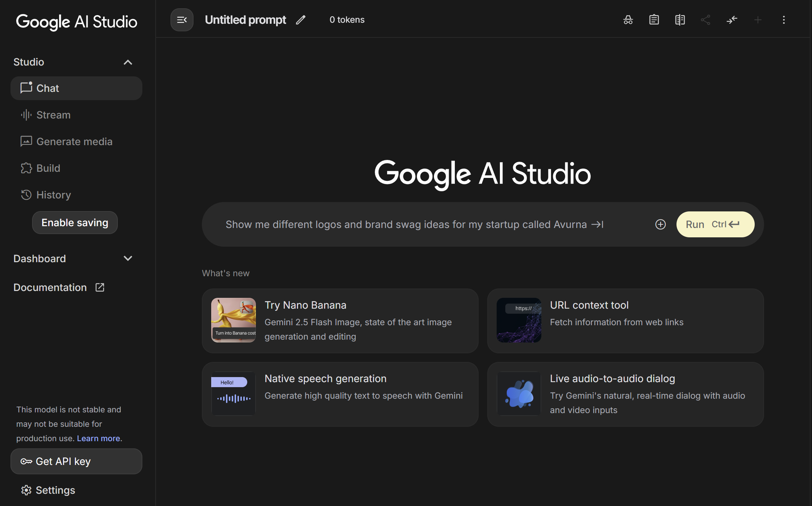Click the Build puzzle piece icon
The image size is (812, 506).
pos(26,168)
